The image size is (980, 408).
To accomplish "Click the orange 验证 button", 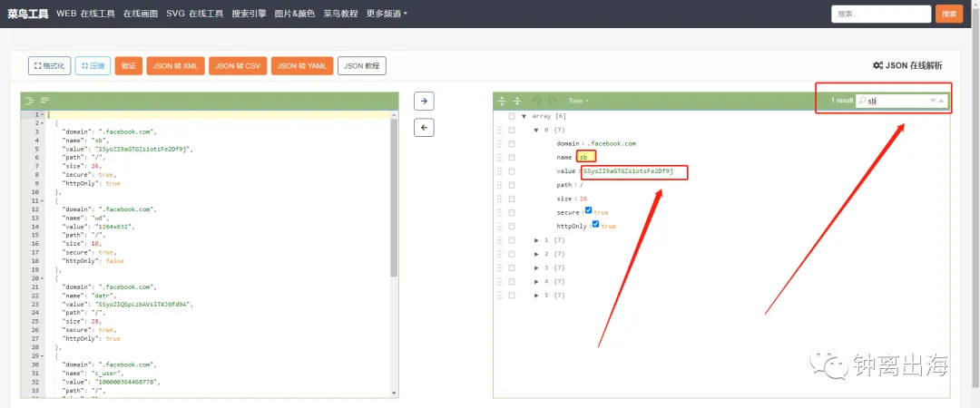I will pos(129,65).
